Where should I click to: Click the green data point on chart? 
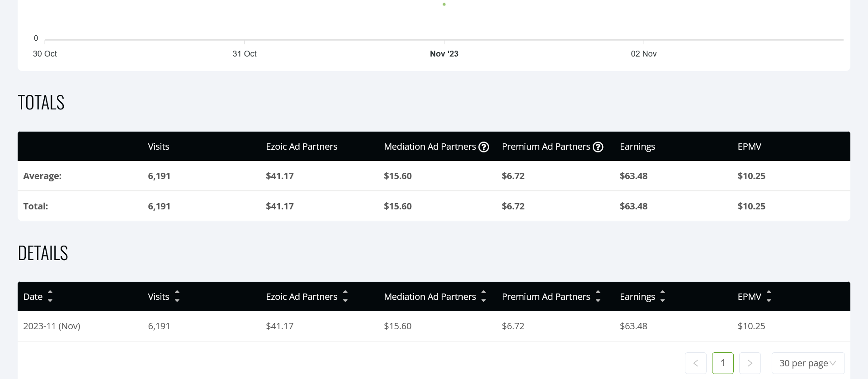444,5
